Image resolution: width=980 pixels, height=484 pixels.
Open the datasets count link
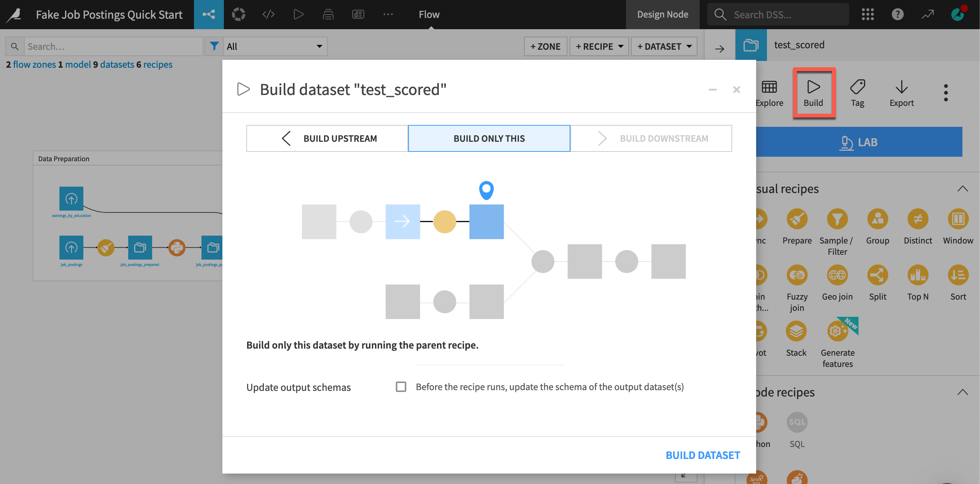117,65
